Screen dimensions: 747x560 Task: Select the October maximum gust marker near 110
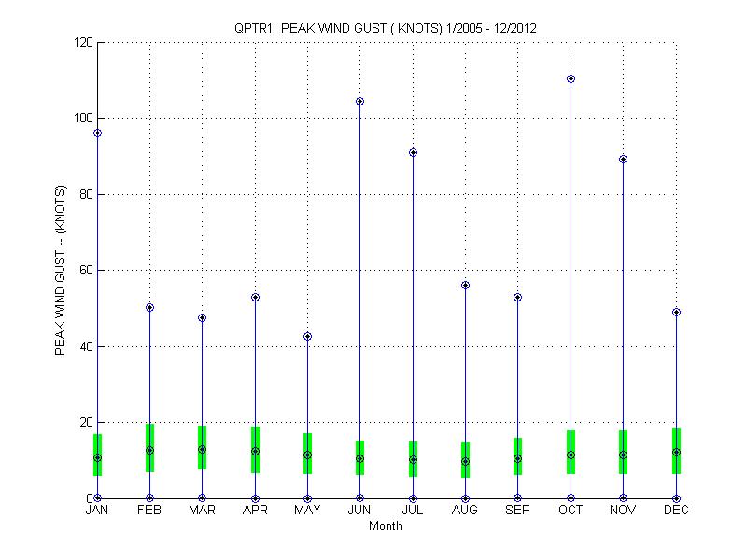coord(571,79)
